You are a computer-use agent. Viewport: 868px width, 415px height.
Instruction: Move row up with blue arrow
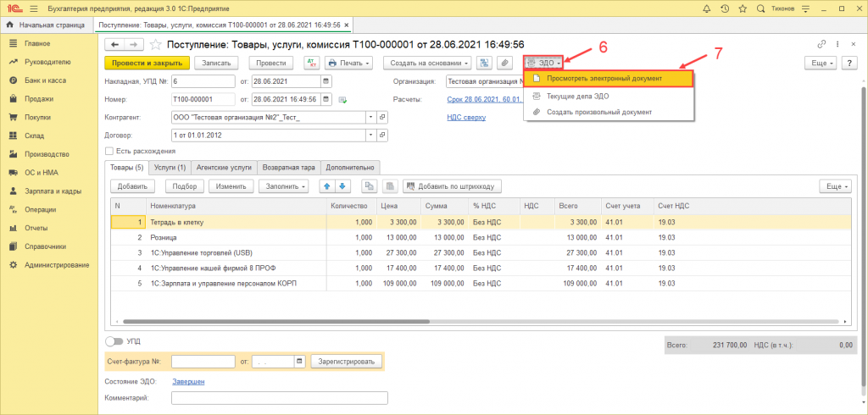[328, 186]
